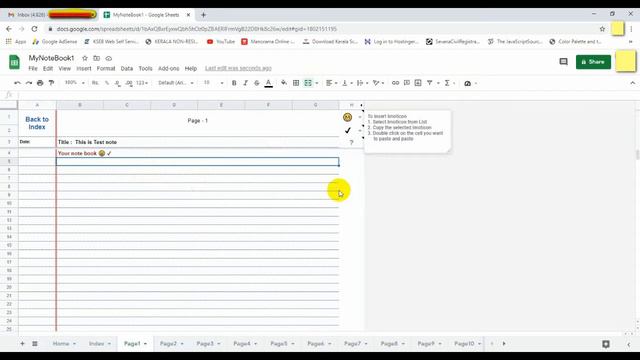The height and width of the screenshot is (360, 640).
Task: Open the Functions sigma dropdown
Action: pyautogui.click(x=449, y=83)
